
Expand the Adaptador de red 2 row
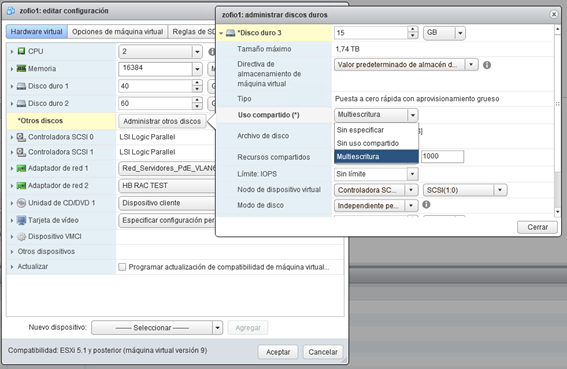[12, 186]
